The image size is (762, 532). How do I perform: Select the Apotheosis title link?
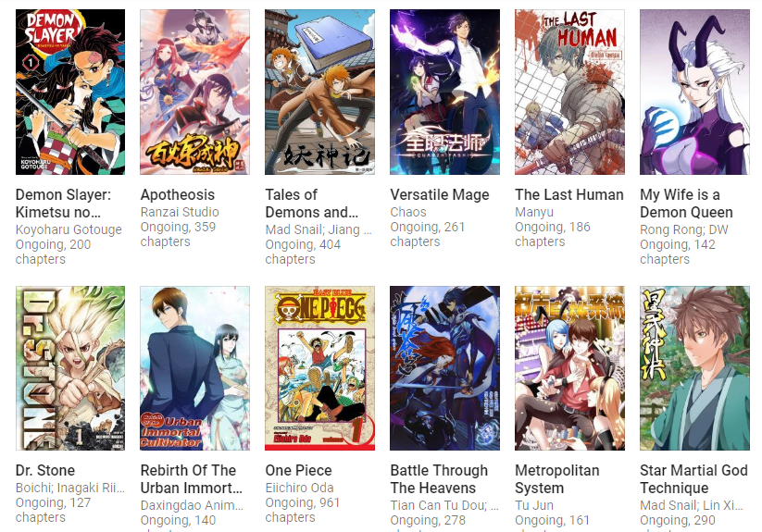pyautogui.click(x=178, y=194)
